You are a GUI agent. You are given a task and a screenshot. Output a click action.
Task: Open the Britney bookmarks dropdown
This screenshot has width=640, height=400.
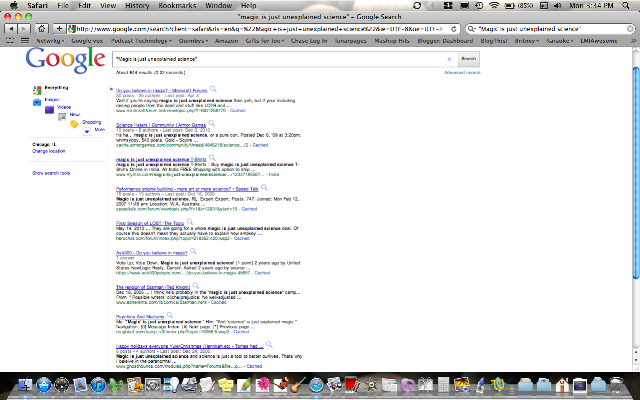click(x=527, y=41)
